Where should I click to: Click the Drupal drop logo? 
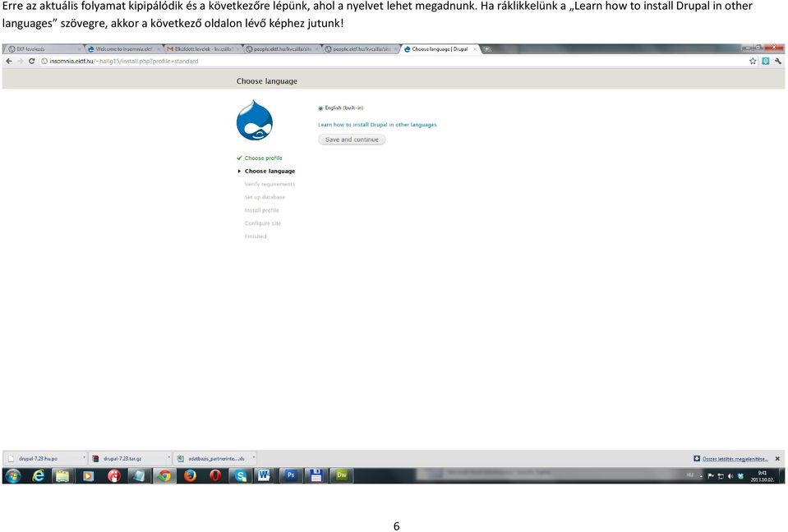coord(254,120)
